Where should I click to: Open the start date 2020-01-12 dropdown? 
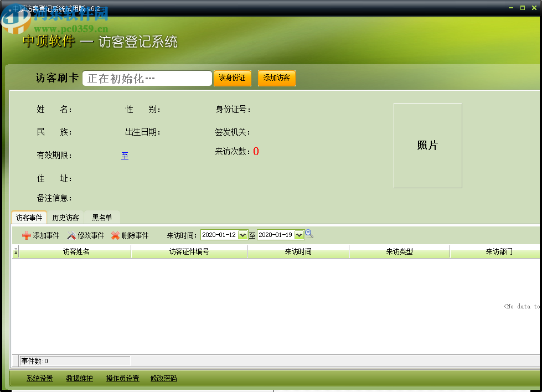point(242,234)
